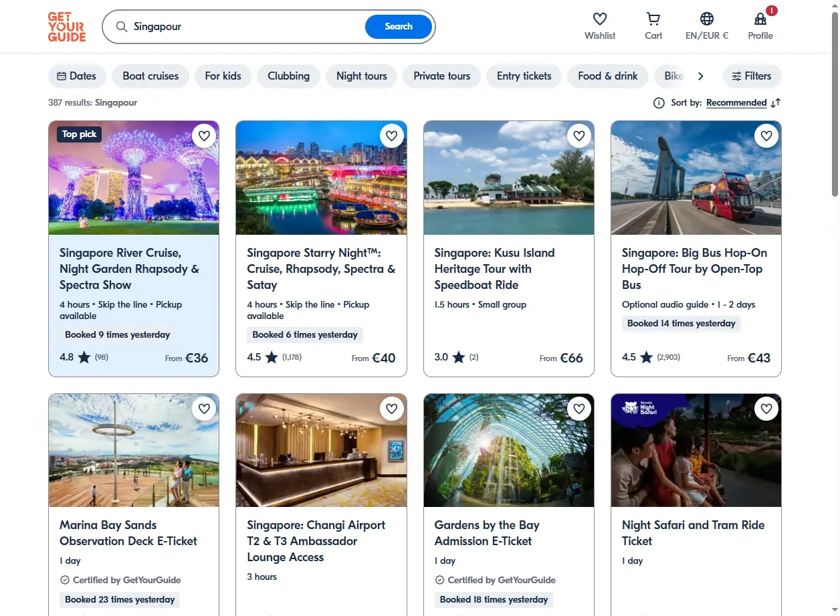The height and width of the screenshot is (616, 840).
Task: Open the Wishlist heart icon in header
Action: [x=600, y=19]
